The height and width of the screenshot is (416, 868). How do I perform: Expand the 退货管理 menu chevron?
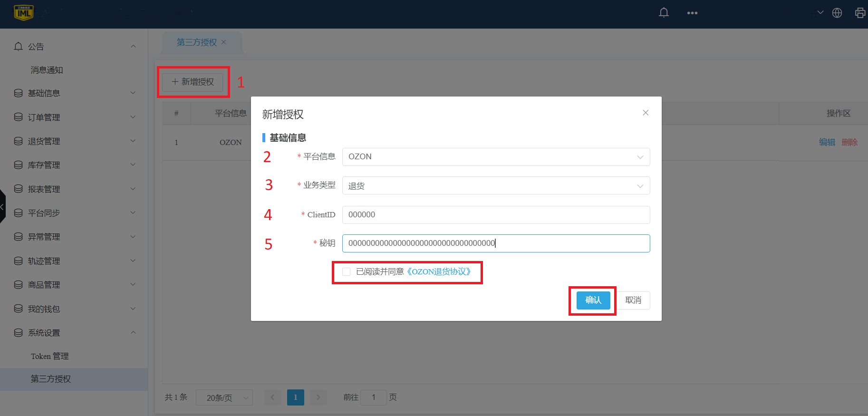(x=133, y=141)
